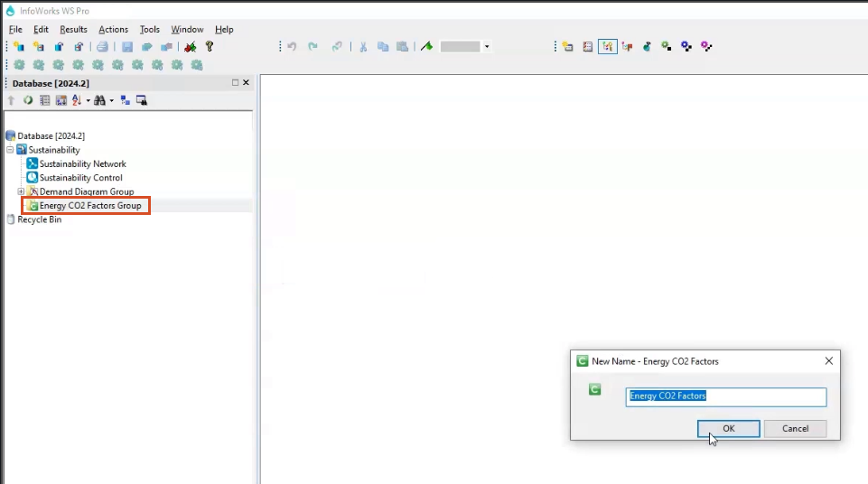Select the Recycle Bin tree item

40,219
